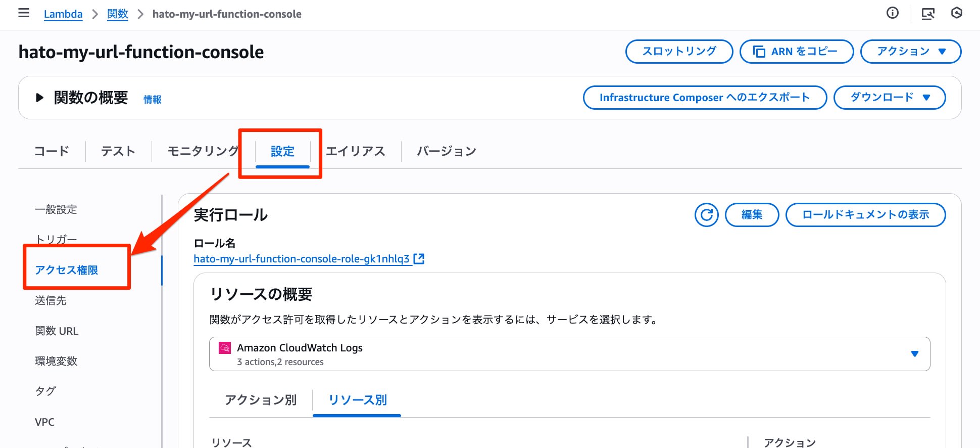Open 関数 URL in the side menu
This screenshot has width=980, height=448.
point(57,331)
